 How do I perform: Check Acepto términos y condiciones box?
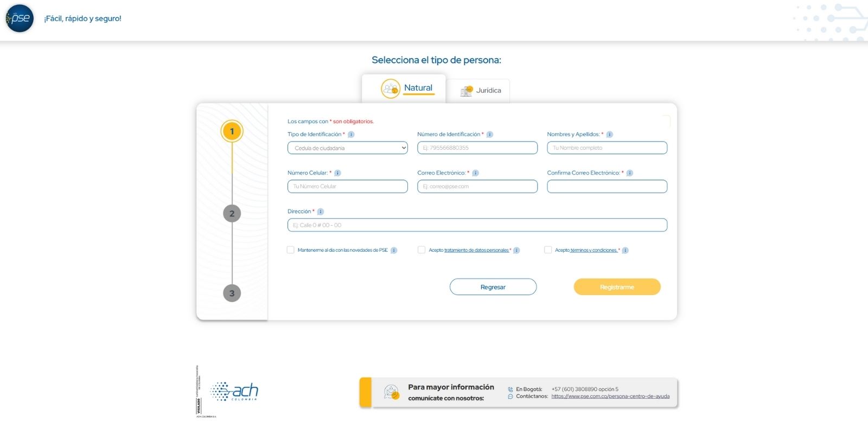548,250
